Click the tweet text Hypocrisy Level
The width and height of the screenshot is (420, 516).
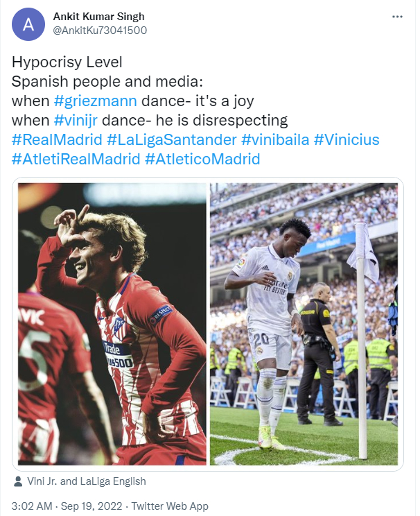click(67, 62)
